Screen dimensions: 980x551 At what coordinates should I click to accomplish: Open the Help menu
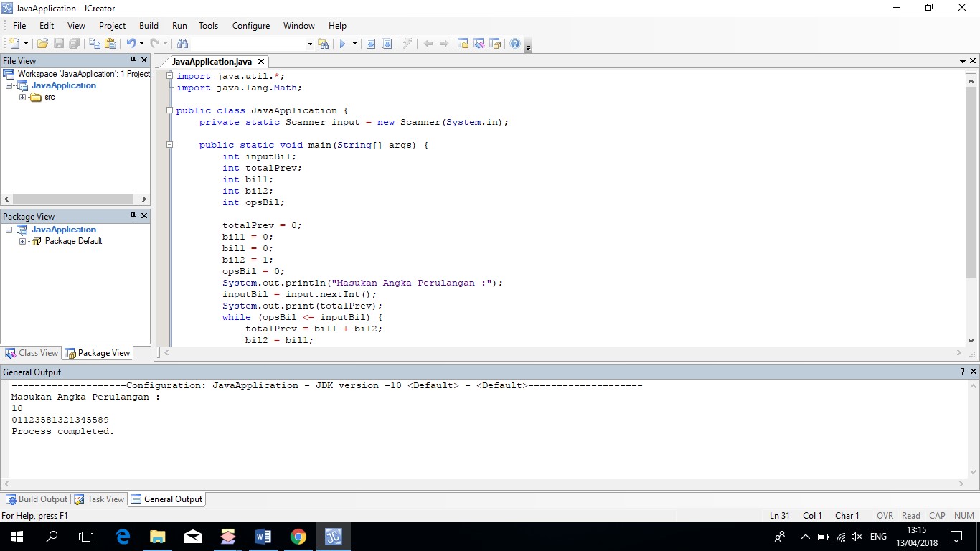tap(337, 25)
